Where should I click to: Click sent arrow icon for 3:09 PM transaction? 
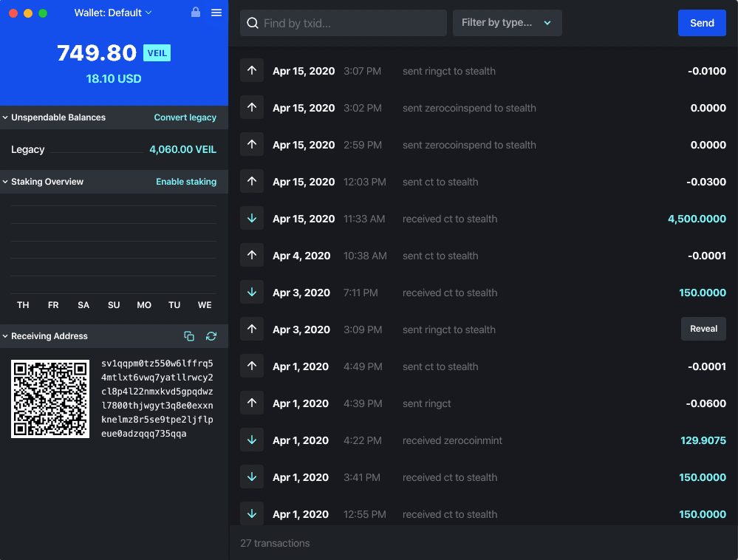click(252, 329)
